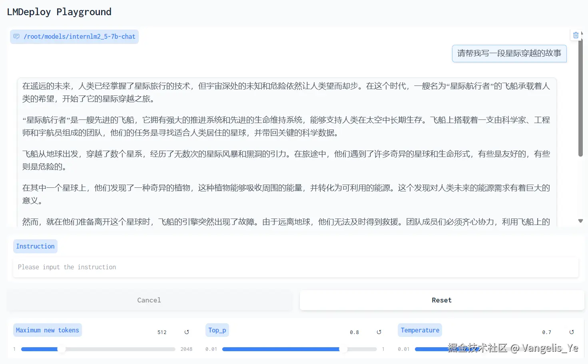Click the Maximum new tokens value 512
This screenshot has width=588, height=364.
point(162,332)
